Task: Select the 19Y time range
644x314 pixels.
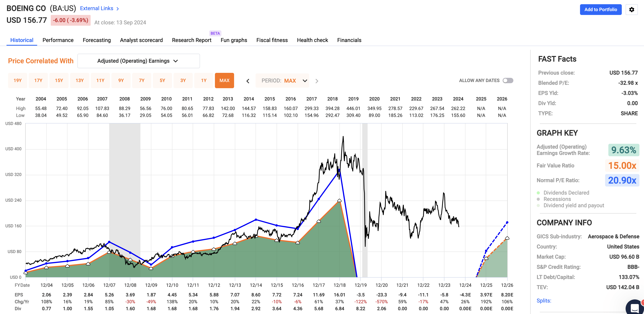Action: (x=17, y=81)
